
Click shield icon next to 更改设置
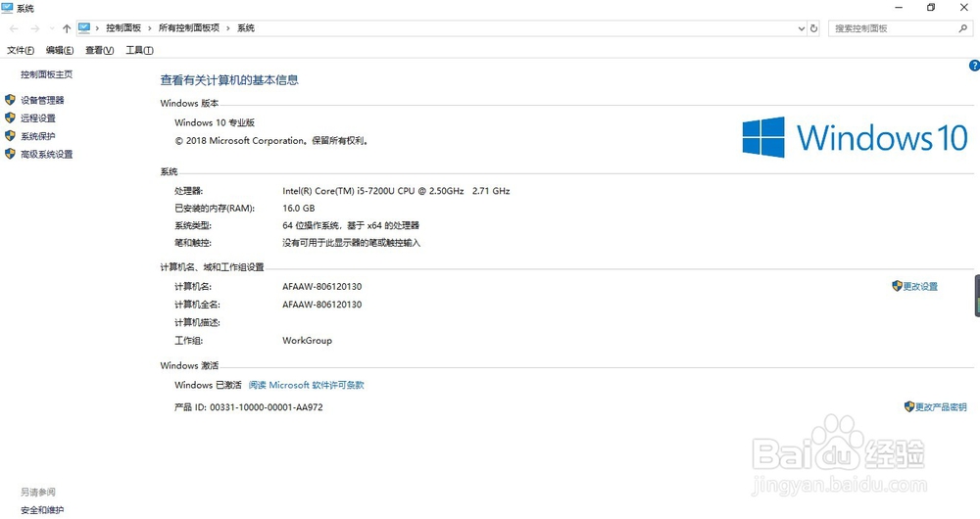[x=897, y=286]
